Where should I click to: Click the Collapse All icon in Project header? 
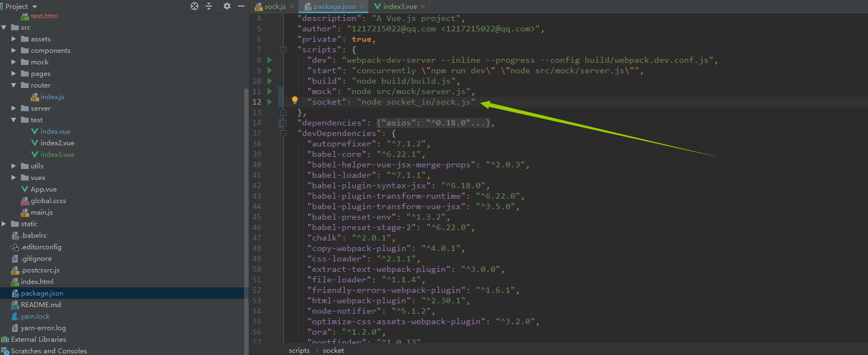209,6
